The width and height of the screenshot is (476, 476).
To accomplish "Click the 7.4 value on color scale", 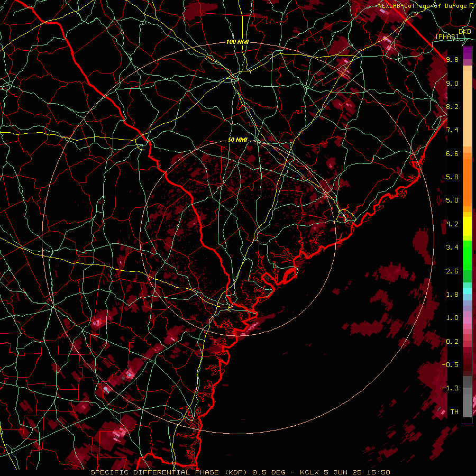I will click(452, 130).
